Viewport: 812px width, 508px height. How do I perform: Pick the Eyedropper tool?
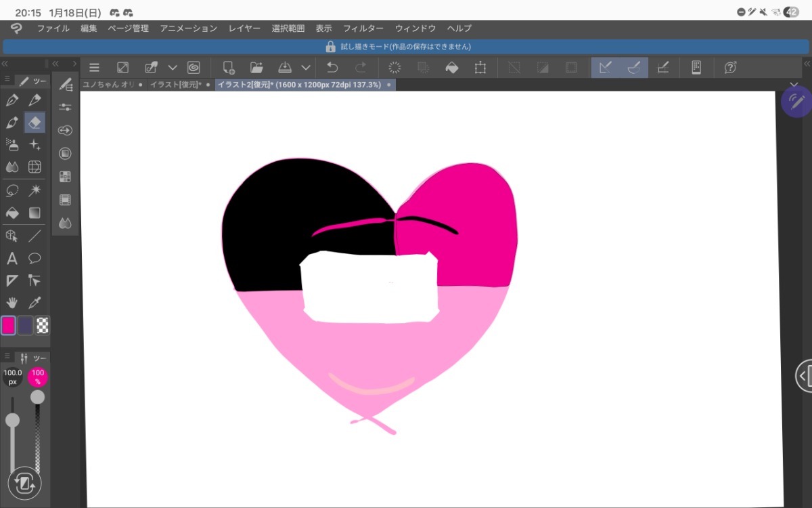click(35, 303)
